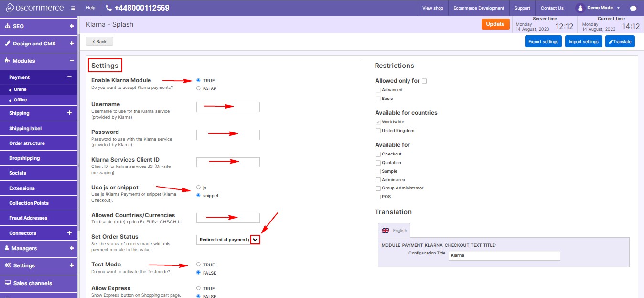Click the Managers person icon
This screenshot has height=298, width=644.
point(8,248)
